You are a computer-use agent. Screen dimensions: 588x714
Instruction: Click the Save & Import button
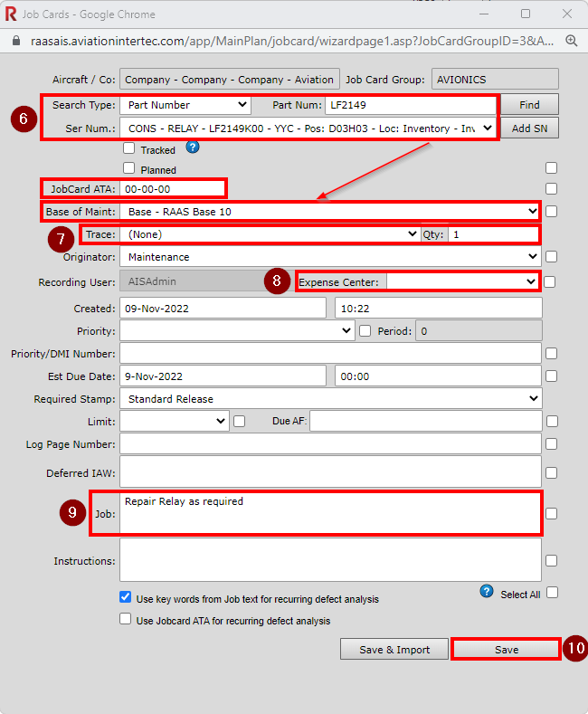tap(394, 649)
